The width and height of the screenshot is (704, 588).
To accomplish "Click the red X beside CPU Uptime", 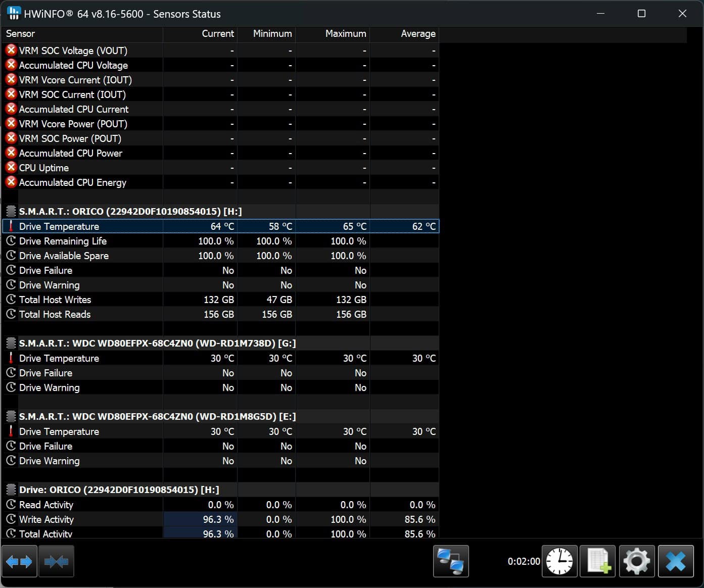I will coord(11,167).
